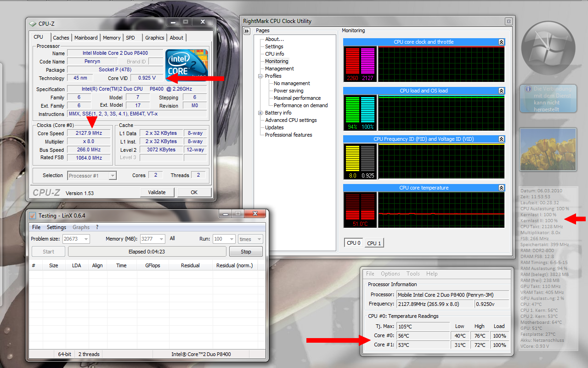
Task: Expand the Battery info tree node
Action: pyautogui.click(x=260, y=113)
